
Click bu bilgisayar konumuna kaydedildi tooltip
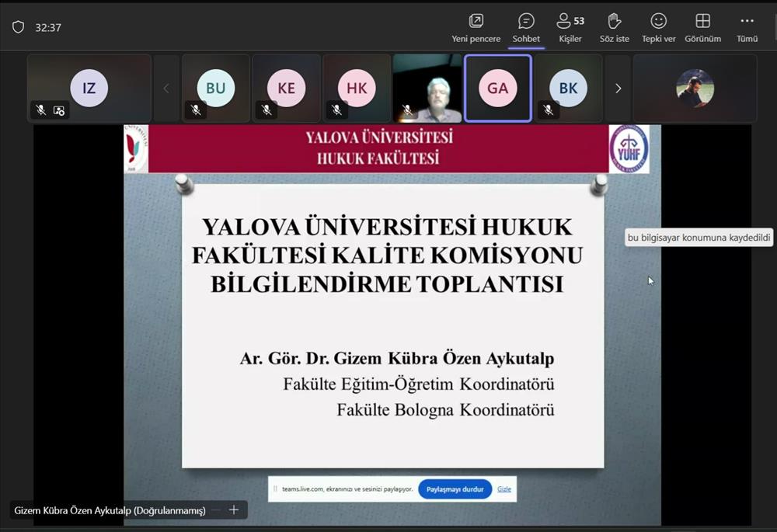pyautogui.click(x=699, y=238)
